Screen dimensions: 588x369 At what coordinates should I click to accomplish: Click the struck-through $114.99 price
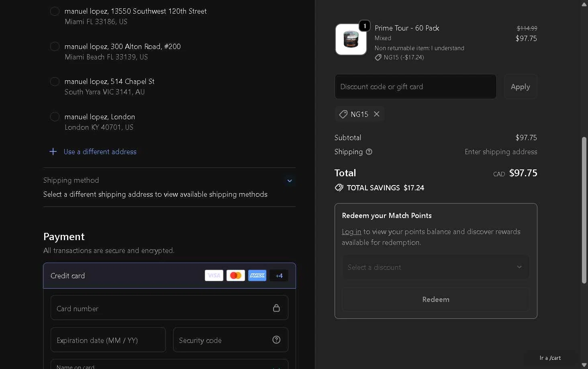[x=527, y=29]
